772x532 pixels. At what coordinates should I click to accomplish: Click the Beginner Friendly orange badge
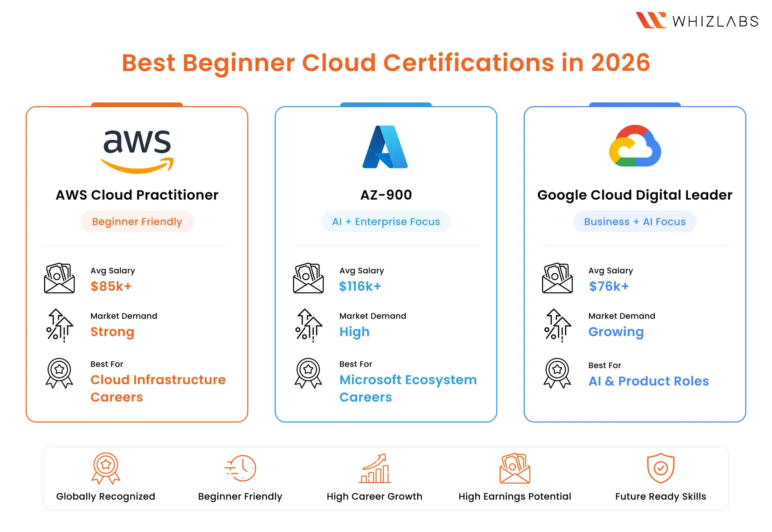[137, 222]
